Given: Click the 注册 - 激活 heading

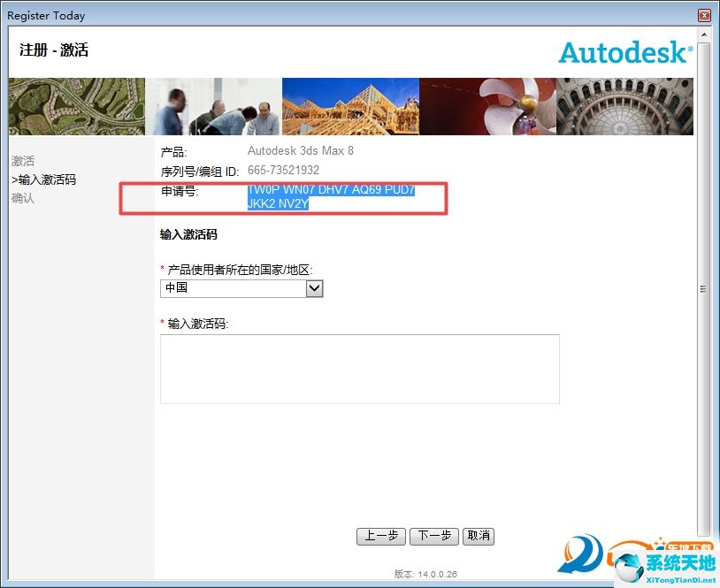Looking at the screenshot, I should pos(54,50).
